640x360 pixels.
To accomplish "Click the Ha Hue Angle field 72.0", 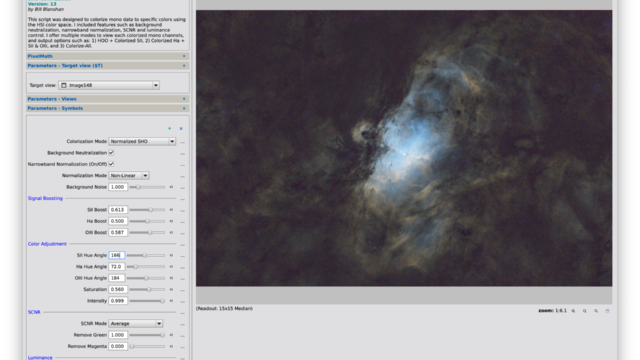I will click(x=117, y=267).
